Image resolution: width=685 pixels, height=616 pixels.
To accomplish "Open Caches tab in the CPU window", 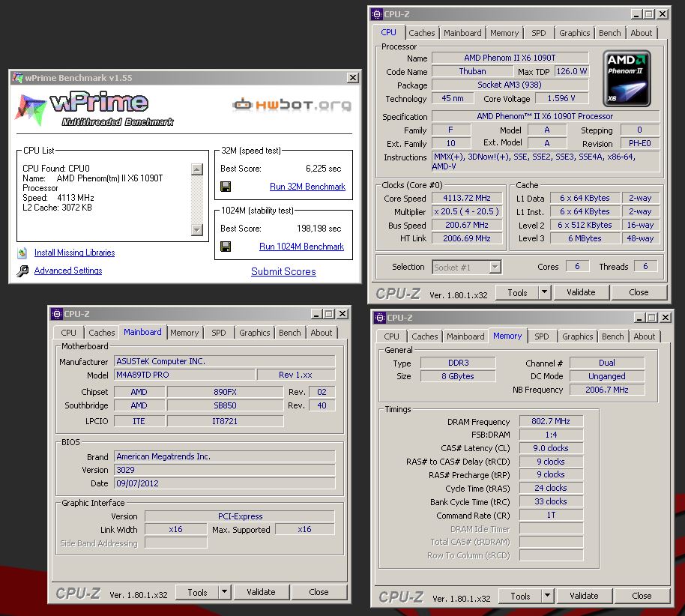I will pyautogui.click(x=422, y=33).
